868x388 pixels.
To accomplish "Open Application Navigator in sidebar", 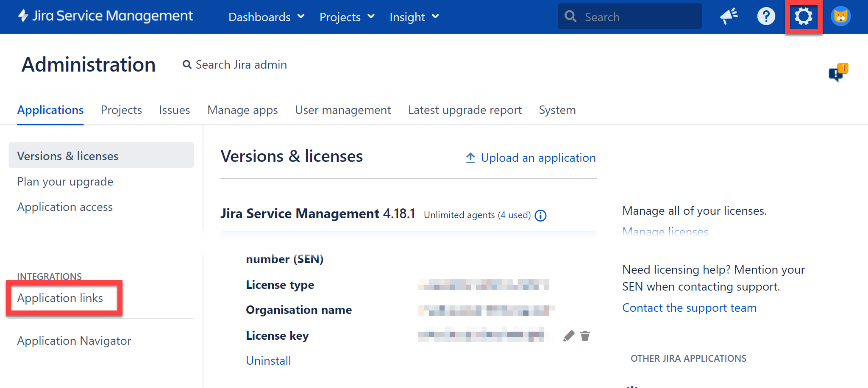I will [74, 341].
